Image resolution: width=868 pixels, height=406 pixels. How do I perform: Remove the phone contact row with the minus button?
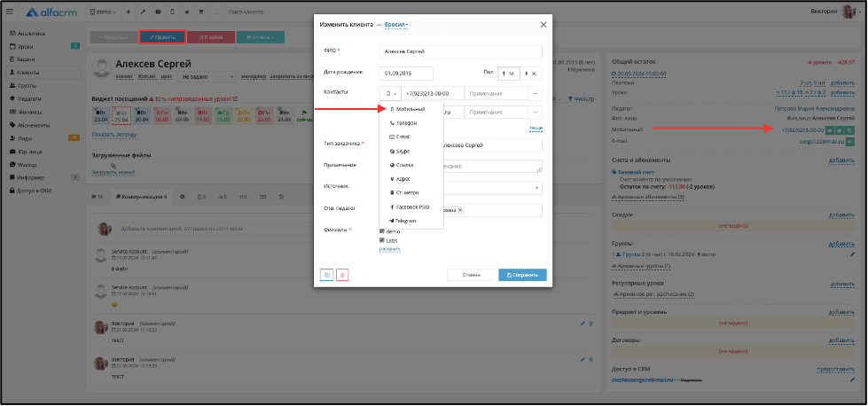[536, 93]
